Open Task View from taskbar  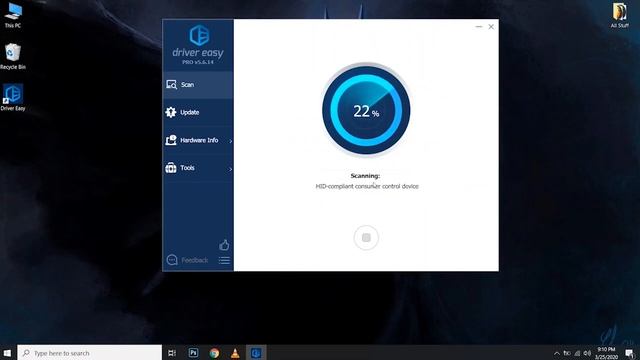coord(172,353)
